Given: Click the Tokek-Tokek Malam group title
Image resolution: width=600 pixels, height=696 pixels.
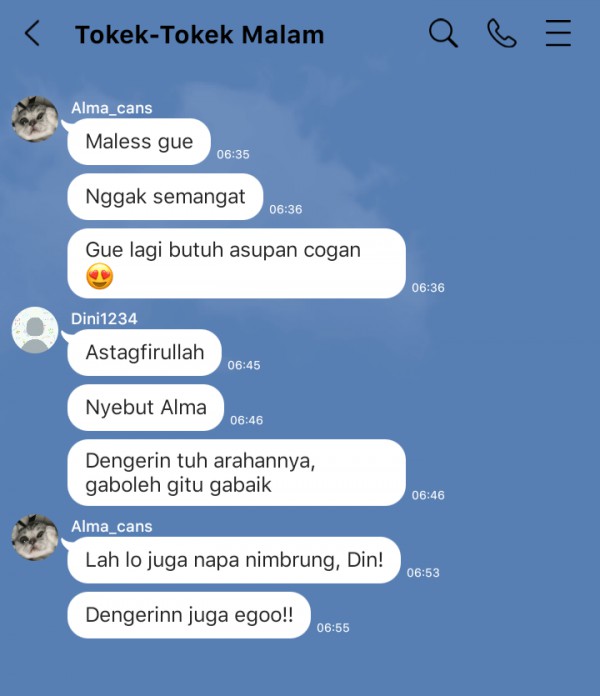Looking at the screenshot, I should click(200, 35).
